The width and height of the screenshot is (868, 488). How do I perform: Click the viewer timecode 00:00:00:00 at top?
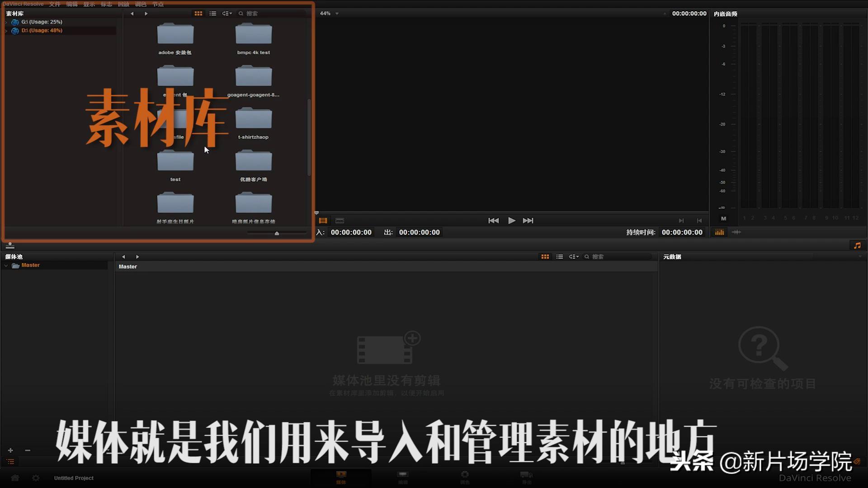coord(689,14)
